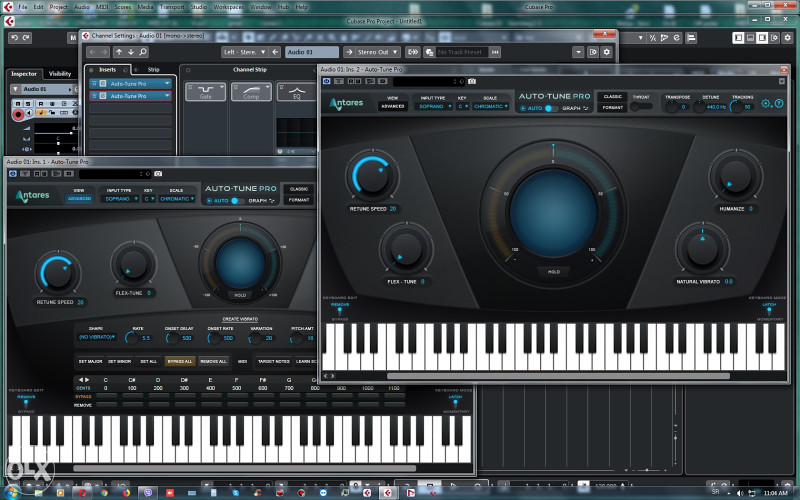Image resolution: width=800 pixels, height=500 pixels.
Task: Open the Key C dropdown in Ins. 2 window
Action: (463, 106)
